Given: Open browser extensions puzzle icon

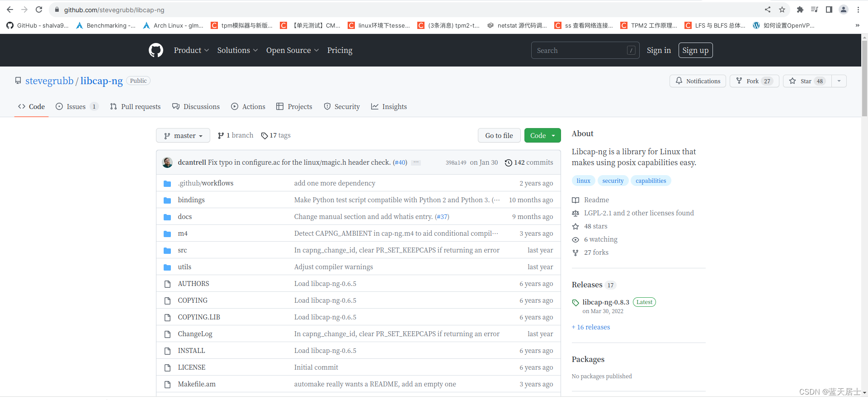Looking at the screenshot, I should 800,10.
